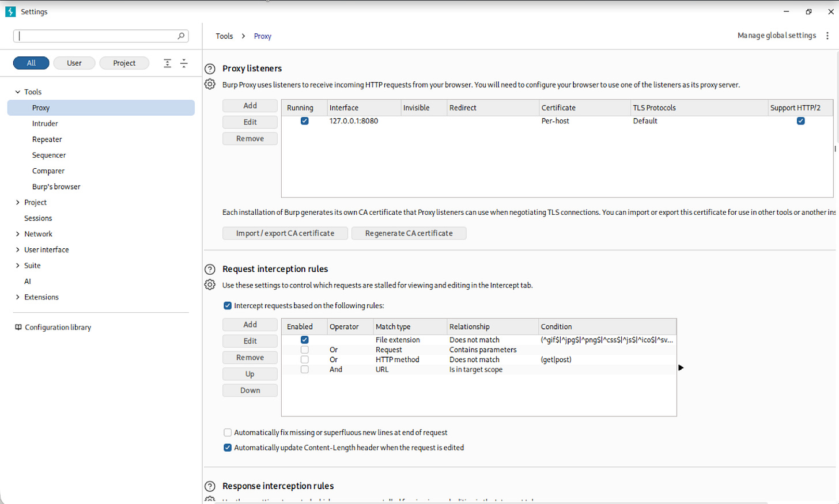Open Repeater settings in the tree
839x504 pixels.
[47, 139]
